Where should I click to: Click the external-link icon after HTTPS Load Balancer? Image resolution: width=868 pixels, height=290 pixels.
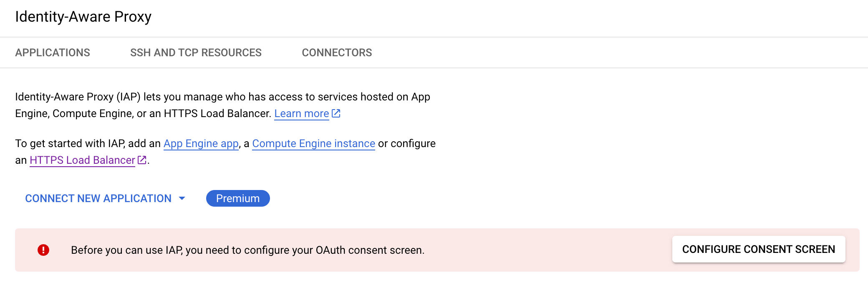[x=142, y=160]
